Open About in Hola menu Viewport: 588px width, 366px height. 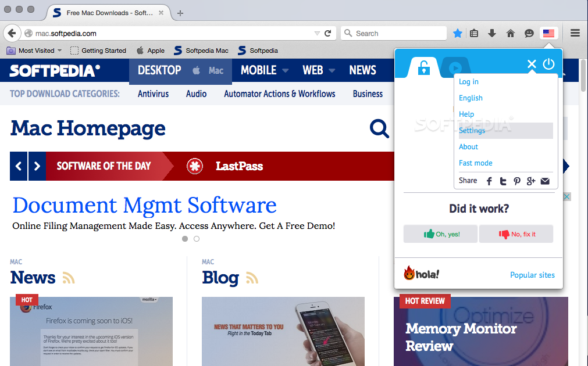click(468, 146)
